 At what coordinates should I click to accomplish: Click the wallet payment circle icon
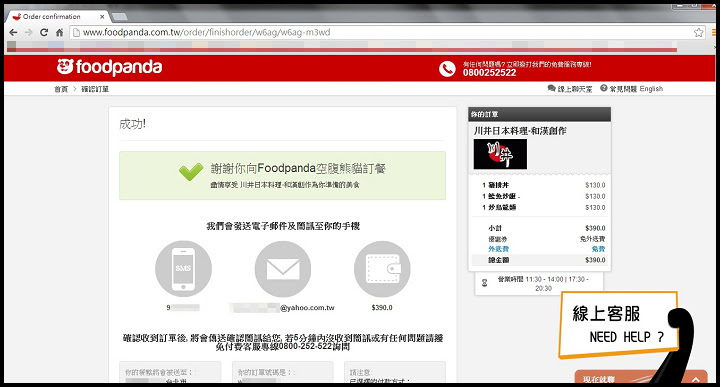382,269
